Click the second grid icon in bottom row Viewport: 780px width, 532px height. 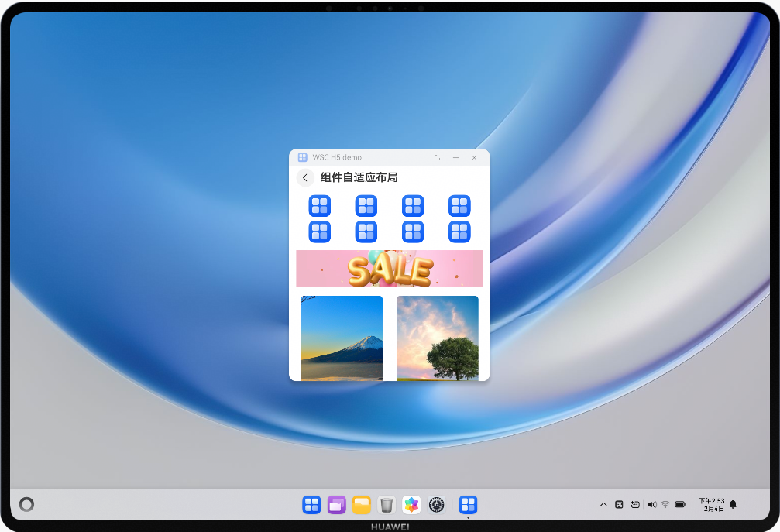pos(366,232)
